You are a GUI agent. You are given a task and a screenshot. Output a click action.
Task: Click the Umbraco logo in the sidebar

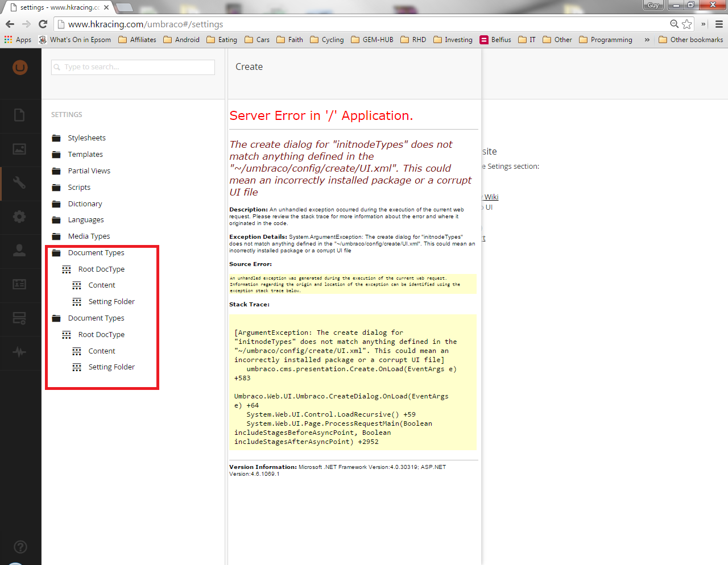(20, 68)
